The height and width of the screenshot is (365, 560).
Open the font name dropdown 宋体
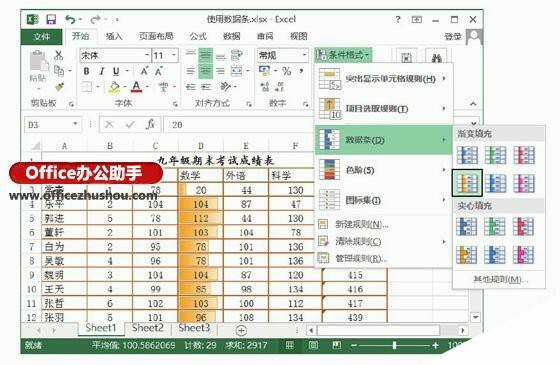pos(147,55)
